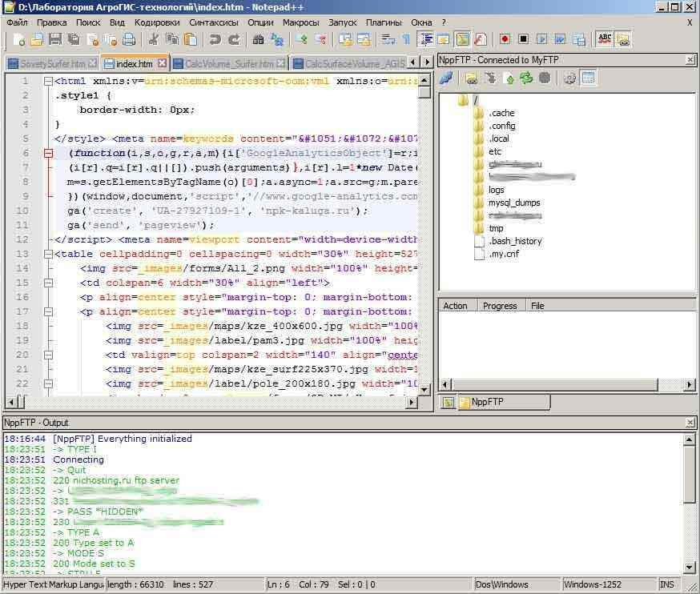The image size is (700, 594).
Task: Save the current file via toolbar
Action: 55,40
